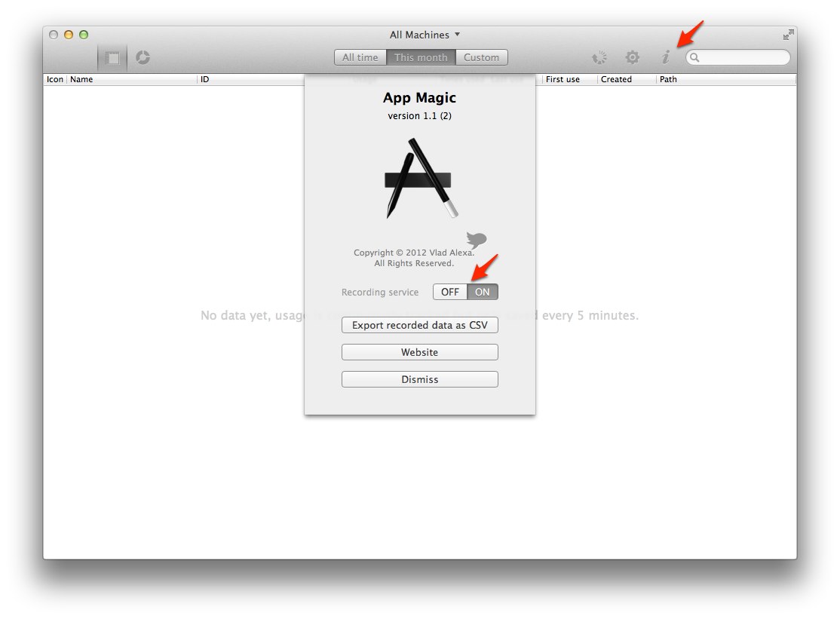
Task: Click the sync spinner icon in toolbar
Action: pos(599,57)
